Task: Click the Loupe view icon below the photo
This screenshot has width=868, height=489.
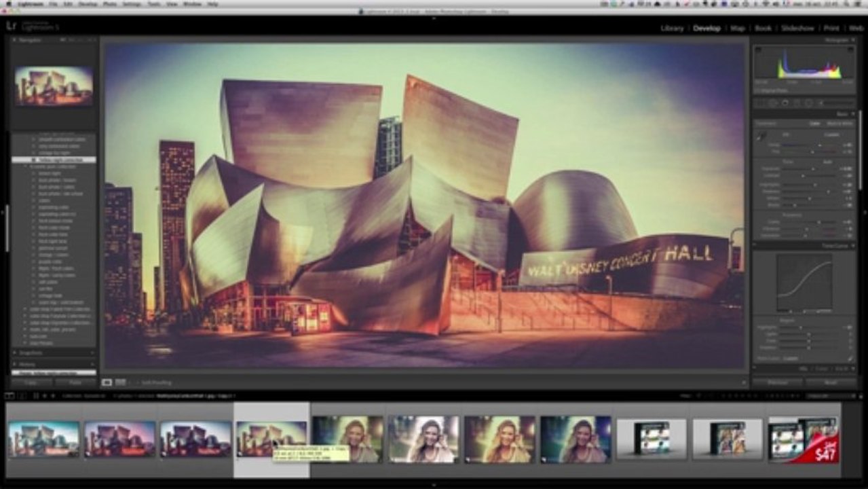Action: 107,382
